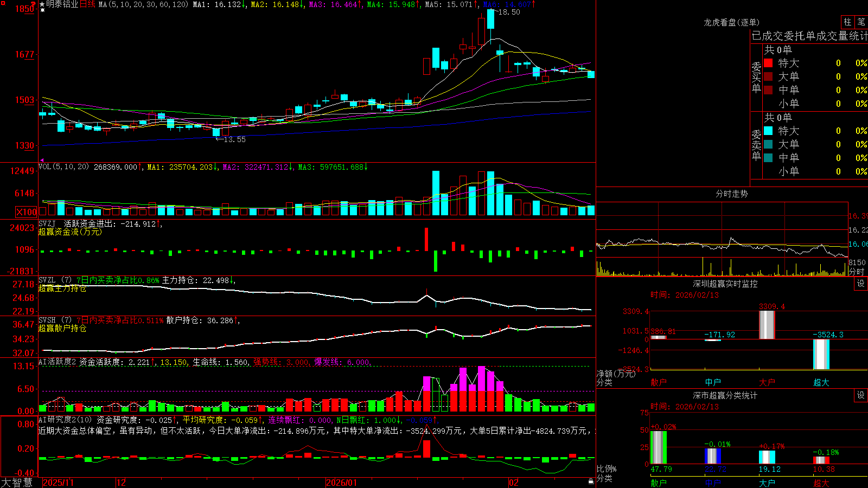Click the 超赢散户持仓 label
Screen dimensions: 868x488
(x=62, y=328)
